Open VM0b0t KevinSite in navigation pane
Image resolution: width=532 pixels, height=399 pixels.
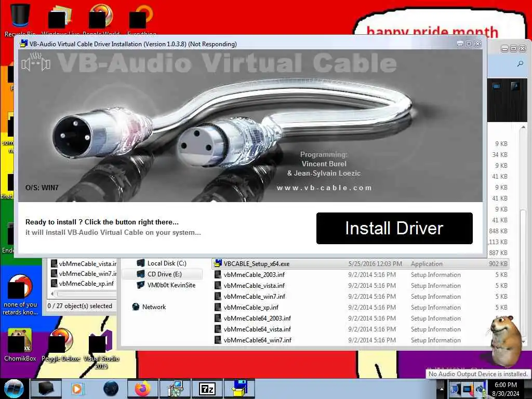click(x=166, y=285)
